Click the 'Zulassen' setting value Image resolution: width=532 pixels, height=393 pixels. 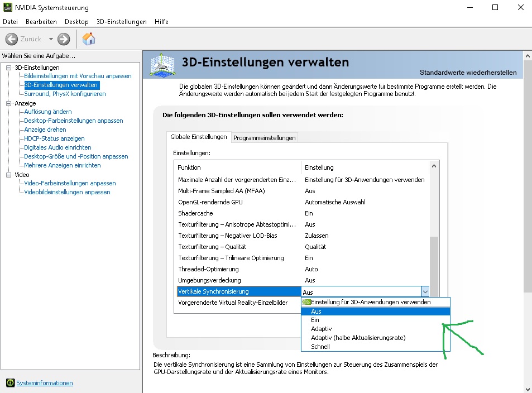point(317,236)
